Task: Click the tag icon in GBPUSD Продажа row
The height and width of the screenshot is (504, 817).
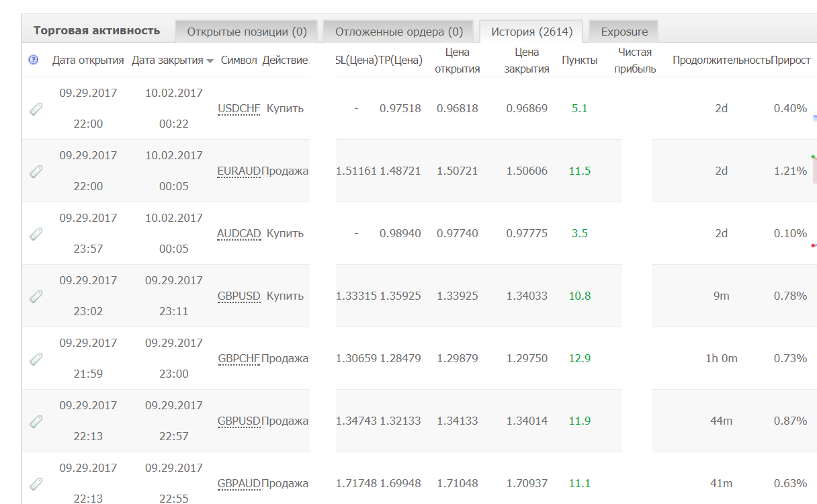Action: coord(36,421)
